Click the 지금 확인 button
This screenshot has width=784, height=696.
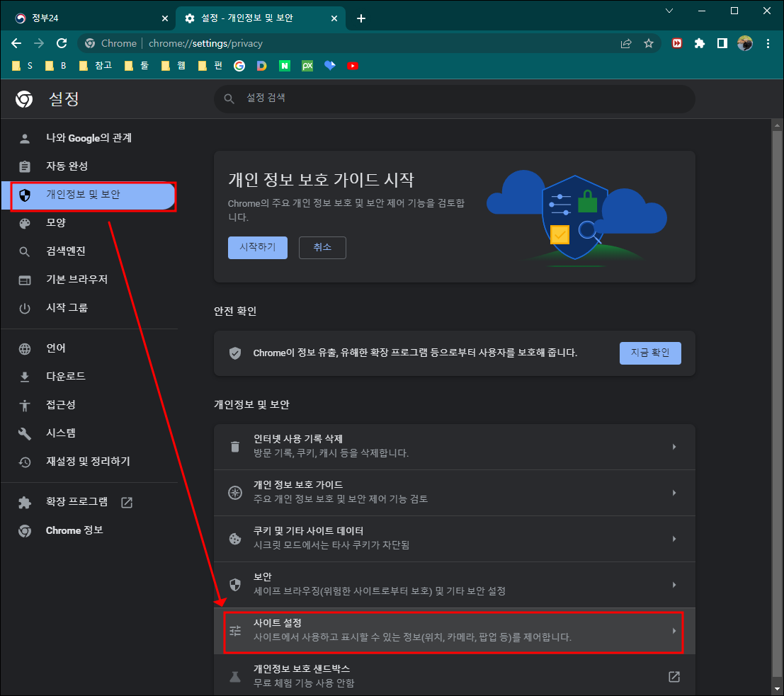[650, 353]
